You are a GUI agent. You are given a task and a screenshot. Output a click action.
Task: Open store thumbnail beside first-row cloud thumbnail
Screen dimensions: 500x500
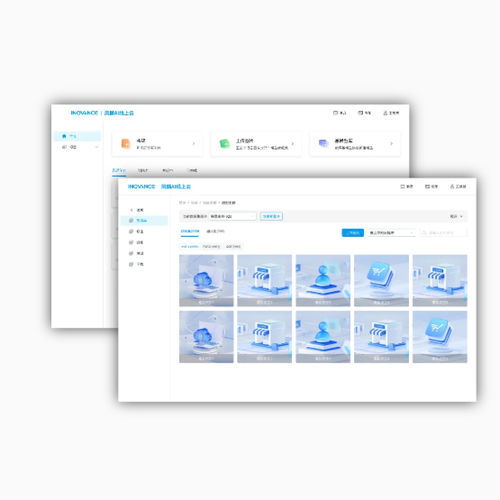265,280
